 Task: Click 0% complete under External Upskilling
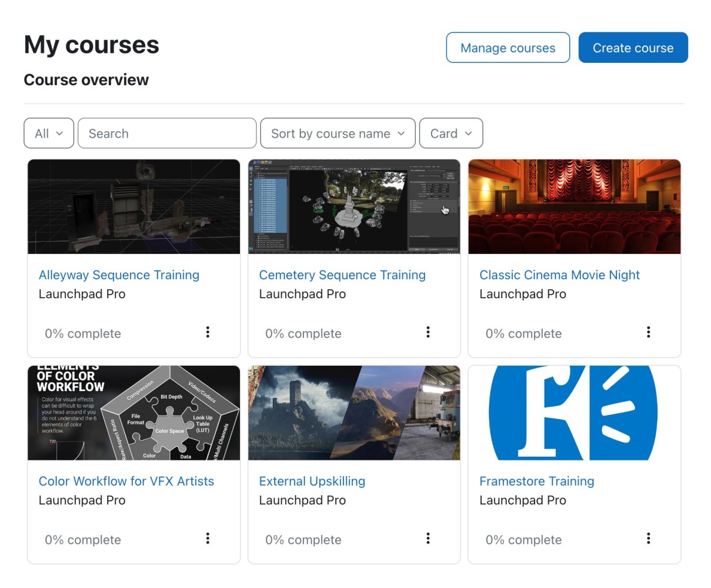[303, 540]
